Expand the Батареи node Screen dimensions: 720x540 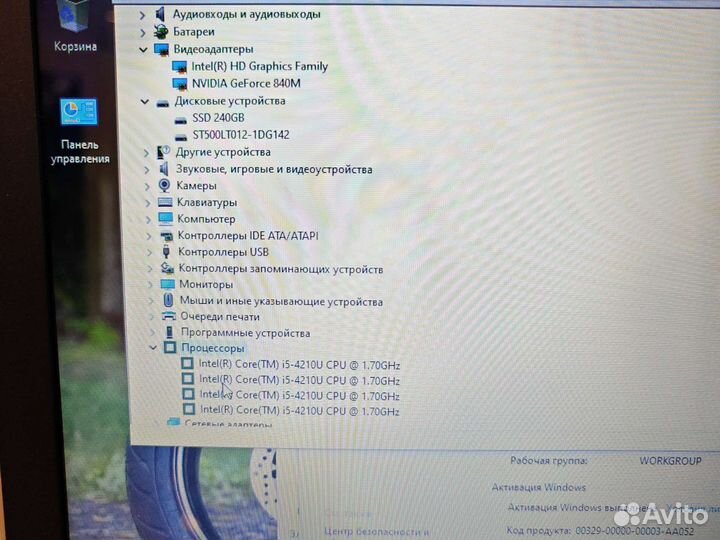143,33
